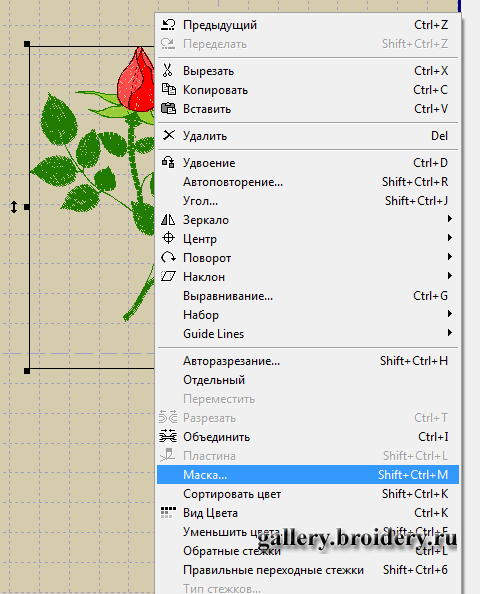The height and width of the screenshot is (594, 480).
Task: Open the Guide Lines submenu arrow
Action: tap(450, 333)
